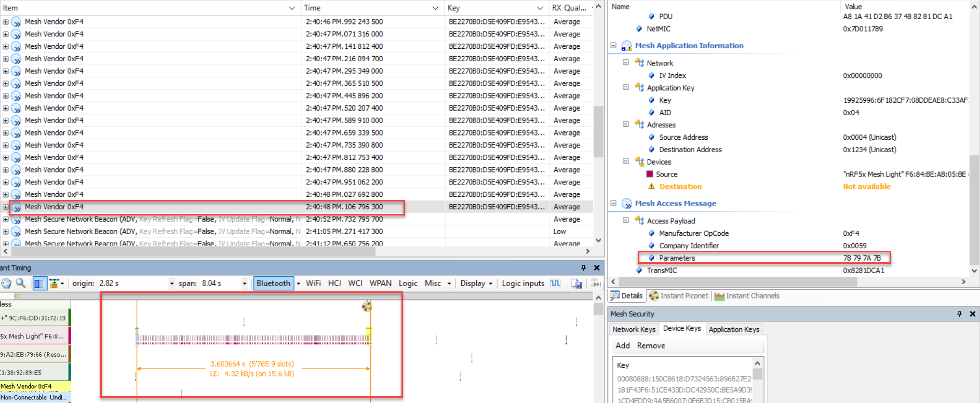Pin the Mesh Security panel
Screen dimensions: 980x403
pyautogui.click(x=959, y=314)
